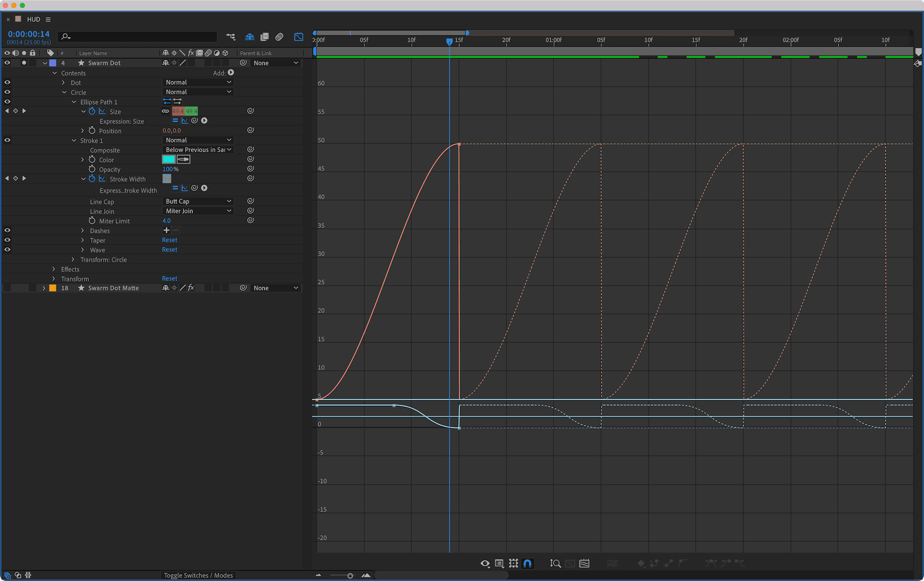This screenshot has width=924, height=581.
Task: Go to previous Size keyframe
Action: click(7, 111)
